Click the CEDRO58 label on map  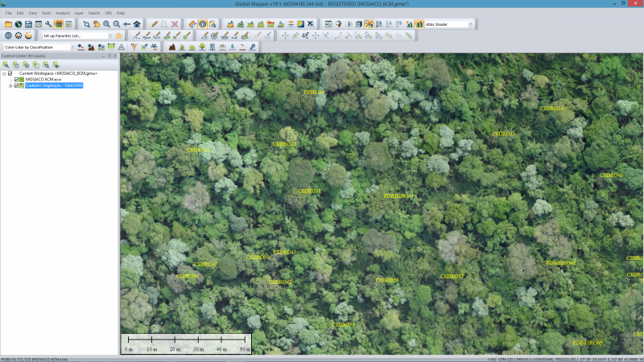coord(387,280)
